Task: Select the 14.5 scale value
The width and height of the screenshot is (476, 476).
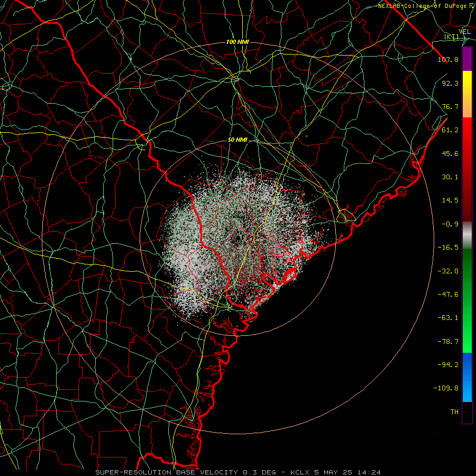Action: point(450,200)
